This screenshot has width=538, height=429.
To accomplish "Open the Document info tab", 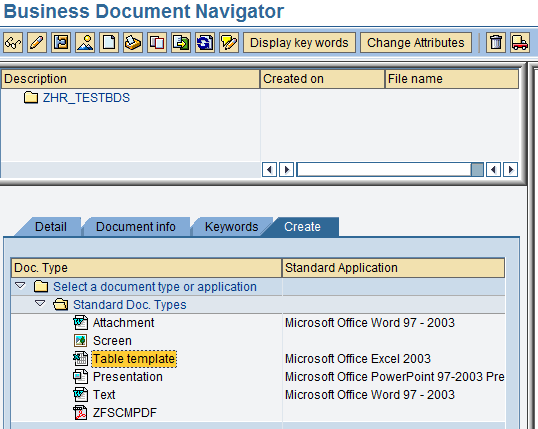I will click(x=136, y=227).
